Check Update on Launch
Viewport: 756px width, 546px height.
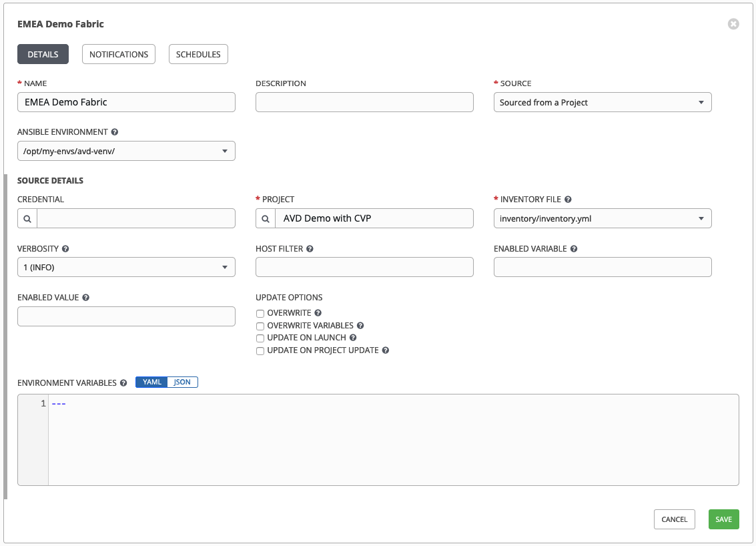[x=260, y=338]
